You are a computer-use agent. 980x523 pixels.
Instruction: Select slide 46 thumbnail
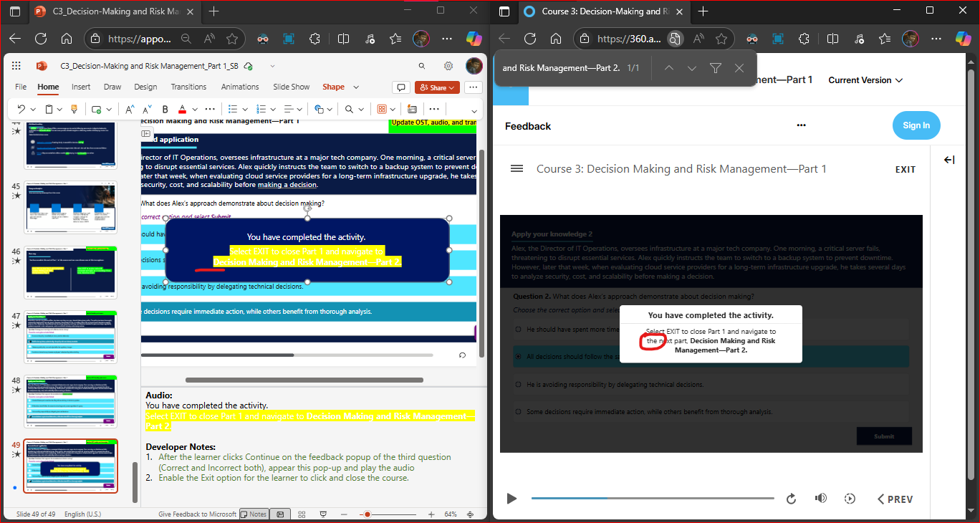tap(71, 272)
